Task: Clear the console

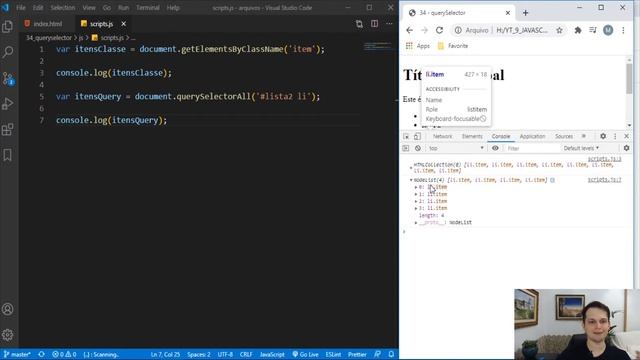Action: (418, 148)
